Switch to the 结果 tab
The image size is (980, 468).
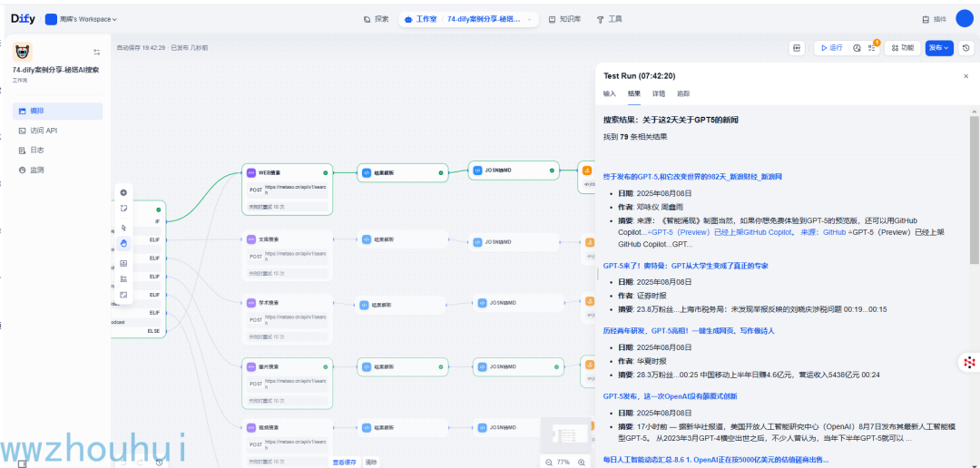[633, 93]
